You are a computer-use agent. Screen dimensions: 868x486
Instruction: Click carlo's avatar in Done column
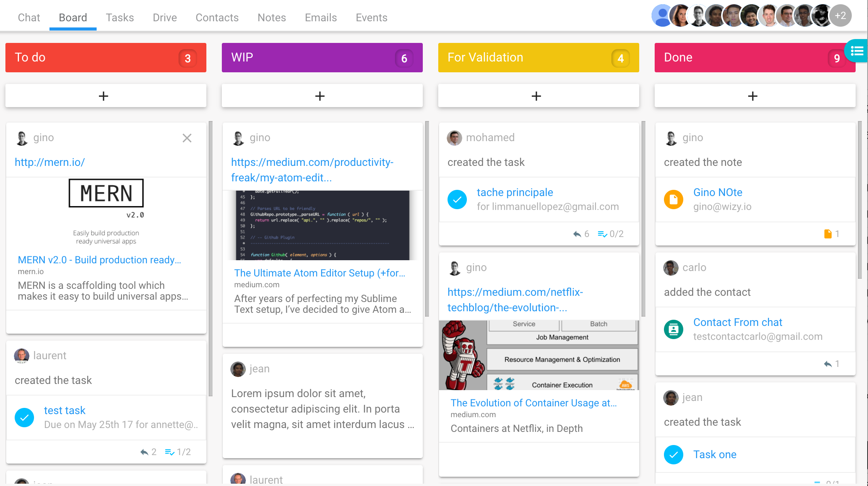click(671, 268)
